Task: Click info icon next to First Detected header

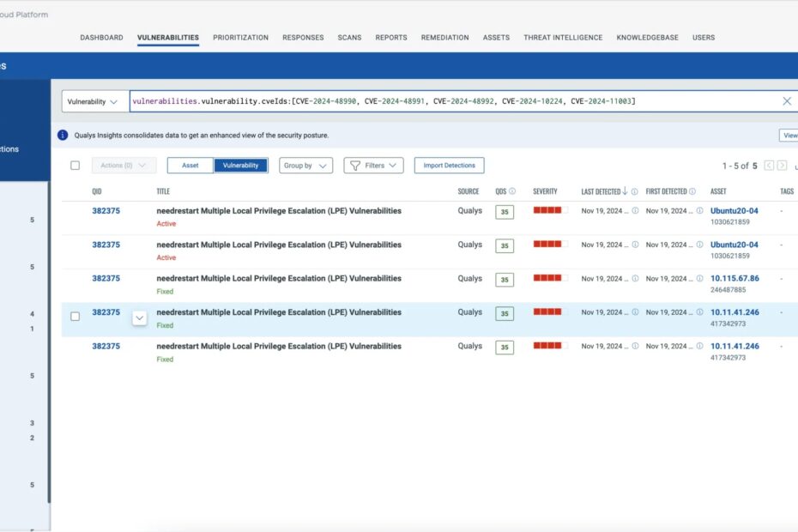Action: coord(692,191)
